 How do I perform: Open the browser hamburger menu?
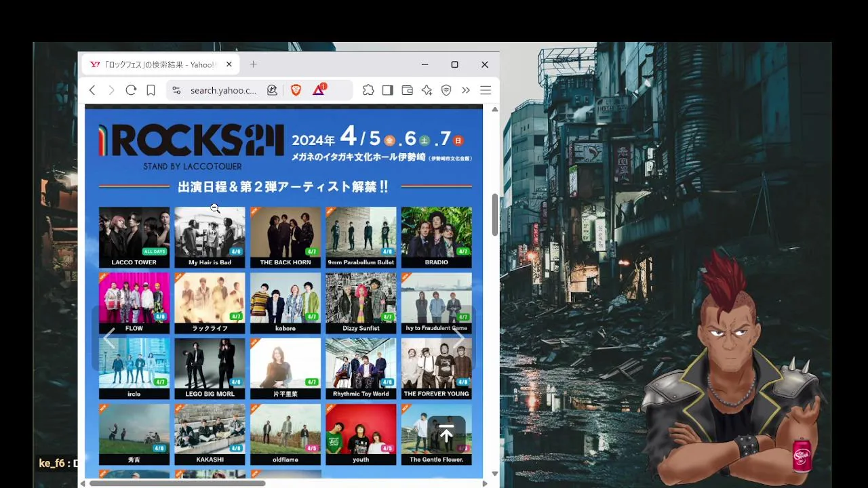(486, 90)
